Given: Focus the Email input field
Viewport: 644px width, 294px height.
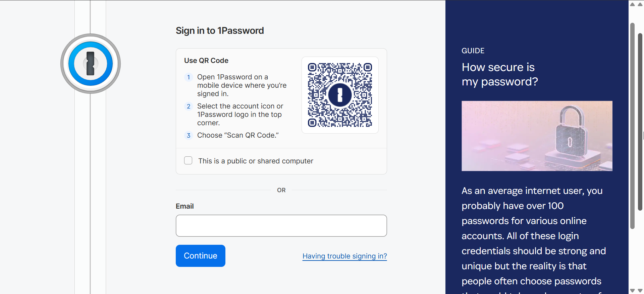Looking at the screenshot, I should pos(281,226).
